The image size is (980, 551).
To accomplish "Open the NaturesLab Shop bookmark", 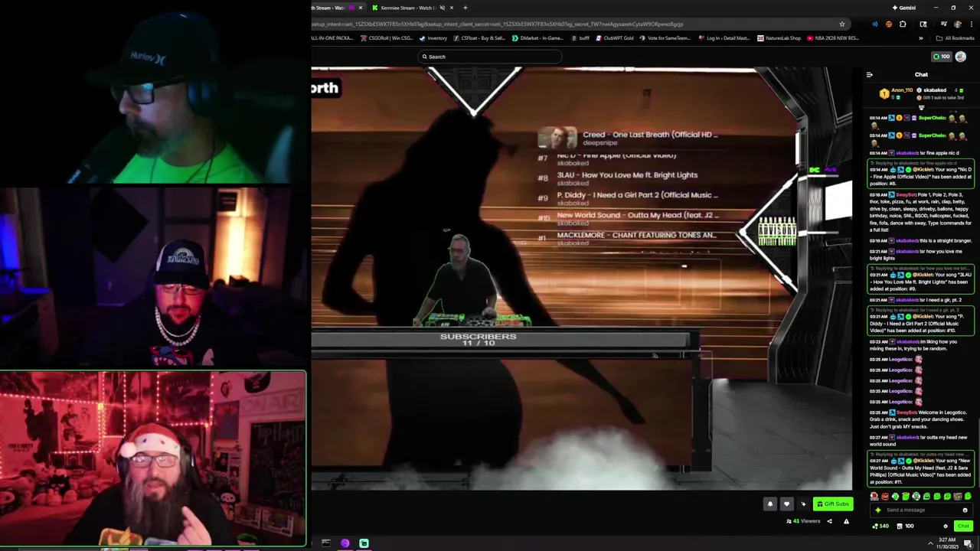I will click(779, 38).
